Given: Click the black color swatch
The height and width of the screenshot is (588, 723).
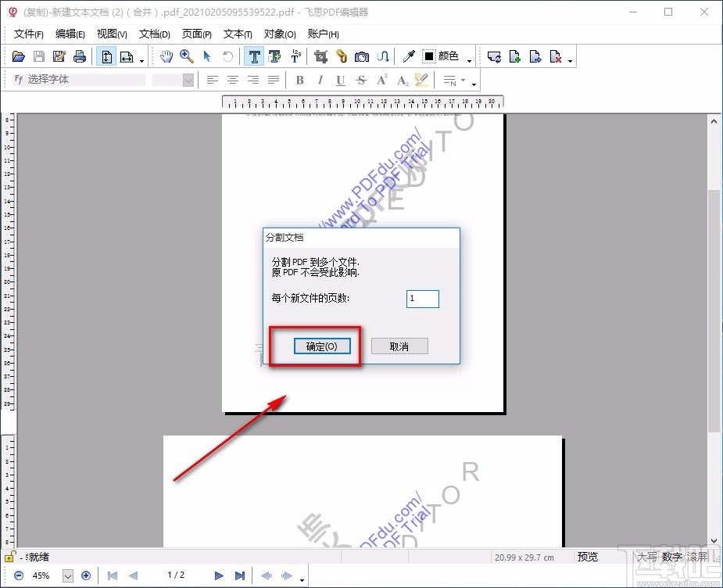Looking at the screenshot, I should click(x=429, y=56).
